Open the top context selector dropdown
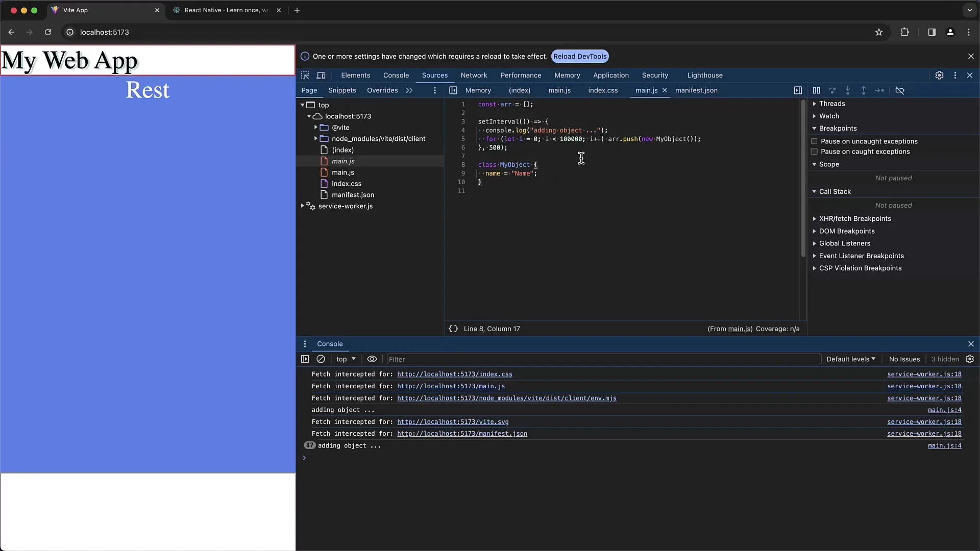This screenshot has height=551, width=980. (x=346, y=359)
